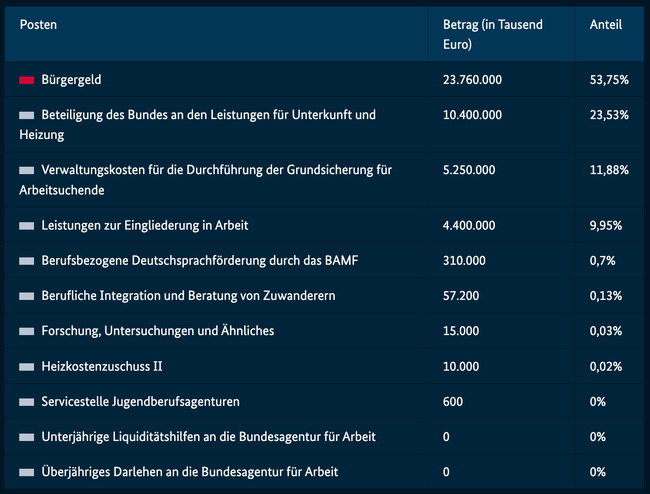Select the Posten column header

[38, 25]
